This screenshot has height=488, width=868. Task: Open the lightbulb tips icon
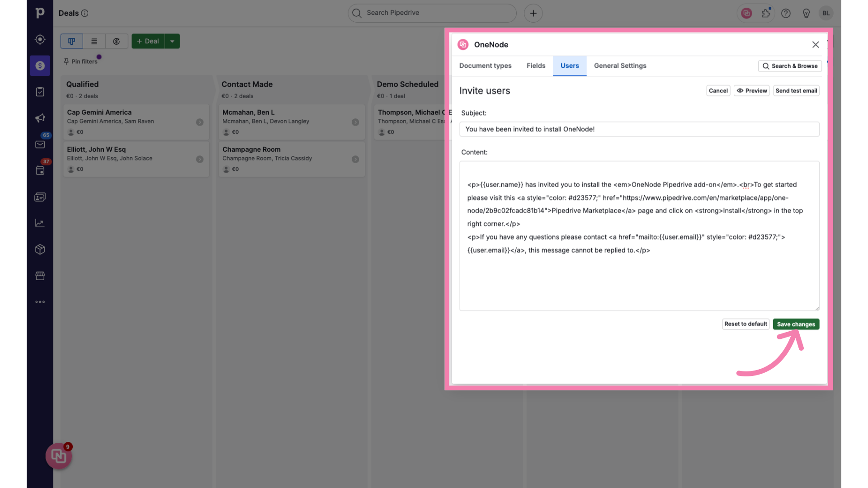pyautogui.click(x=806, y=13)
